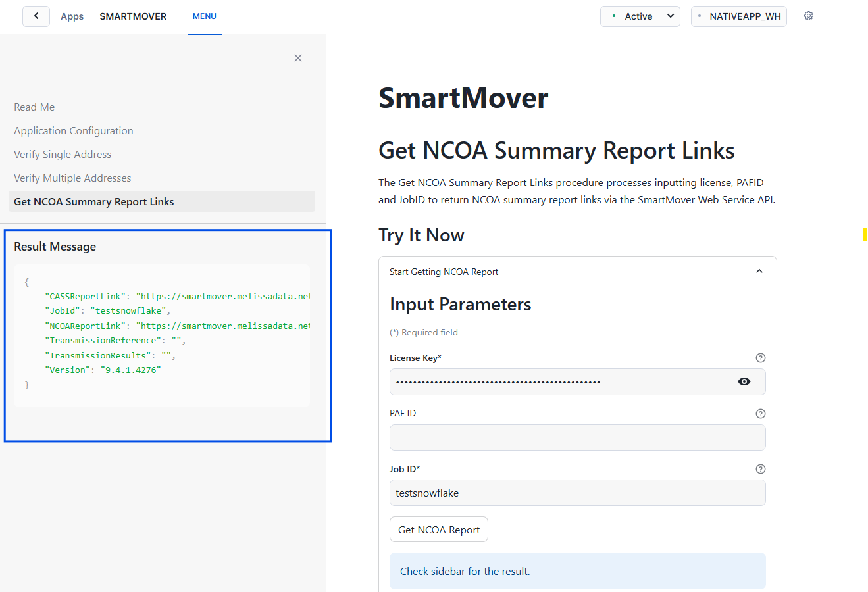The width and height of the screenshot is (868, 592).
Task: Open help icon for Job ID
Action: pos(761,469)
